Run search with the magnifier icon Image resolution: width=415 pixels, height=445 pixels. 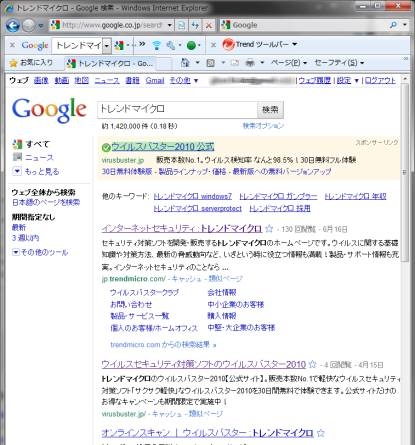point(393,25)
